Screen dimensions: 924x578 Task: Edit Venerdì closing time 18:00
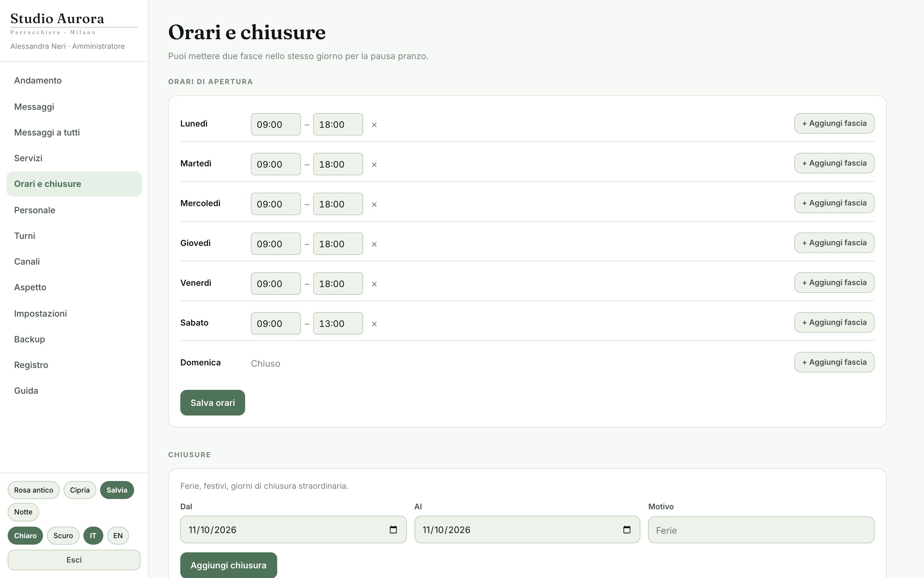pyautogui.click(x=338, y=284)
